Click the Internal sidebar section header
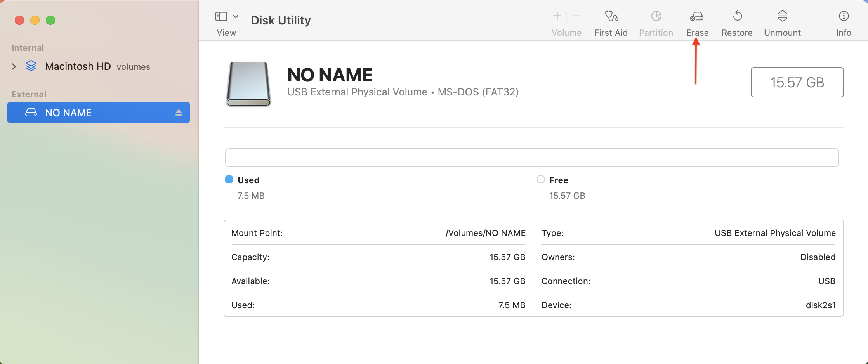Viewport: 868px width, 364px height. point(28,48)
